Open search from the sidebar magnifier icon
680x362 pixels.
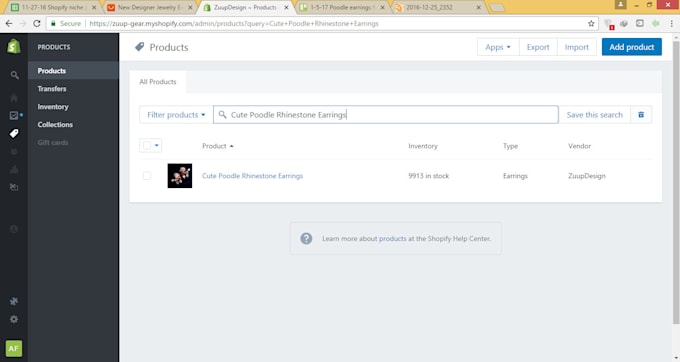pos(14,75)
